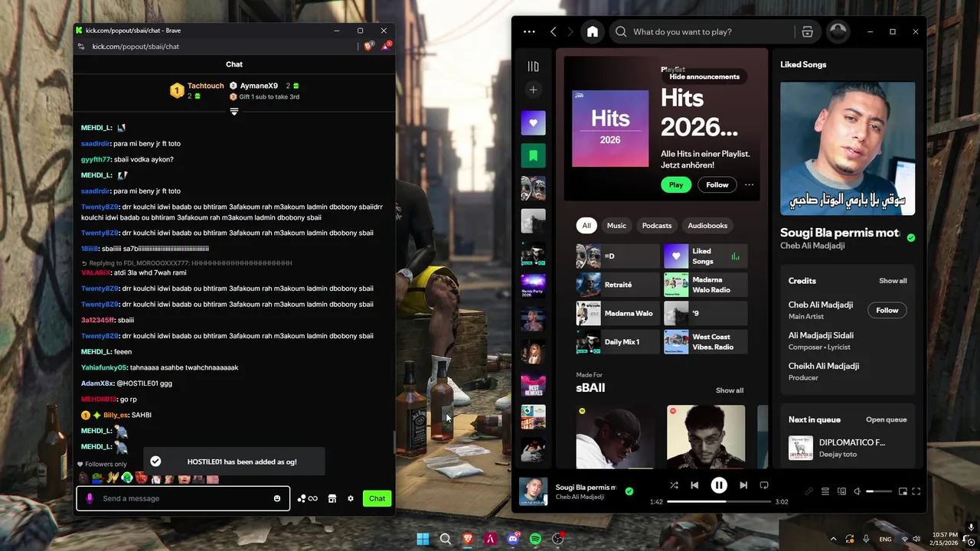
Task: Open Windows Start menu
Action: pos(423,539)
